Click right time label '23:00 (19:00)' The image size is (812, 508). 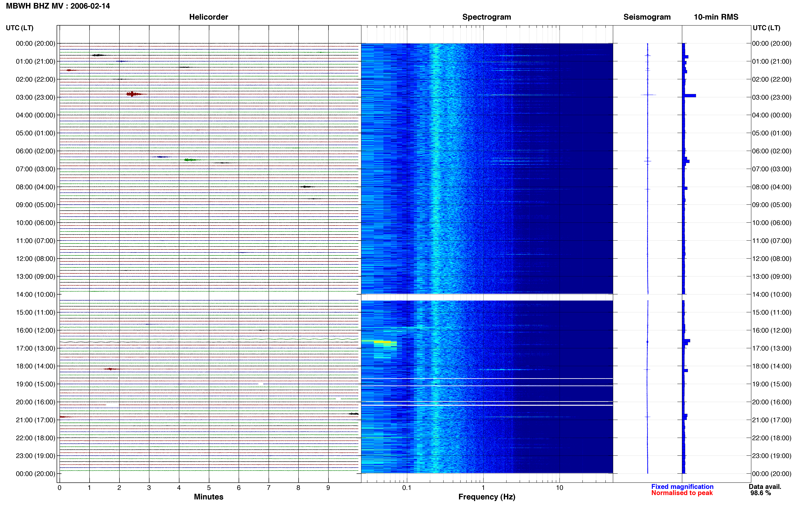(x=772, y=456)
